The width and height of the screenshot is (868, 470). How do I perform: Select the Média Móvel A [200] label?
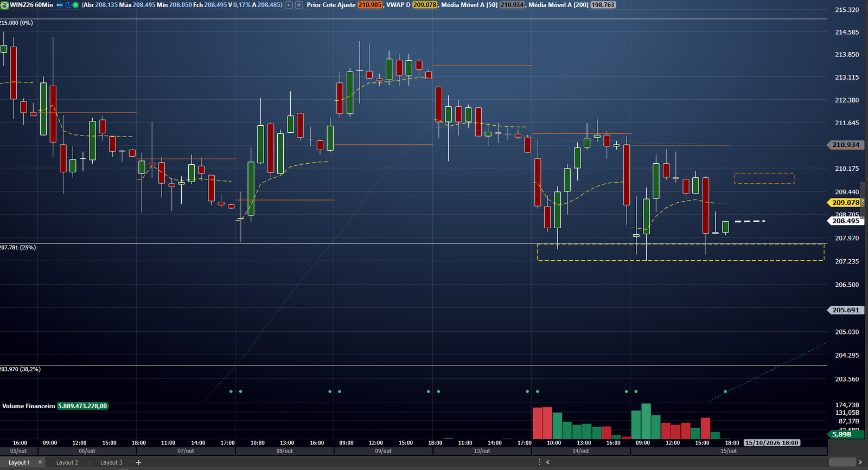[558, 5]
